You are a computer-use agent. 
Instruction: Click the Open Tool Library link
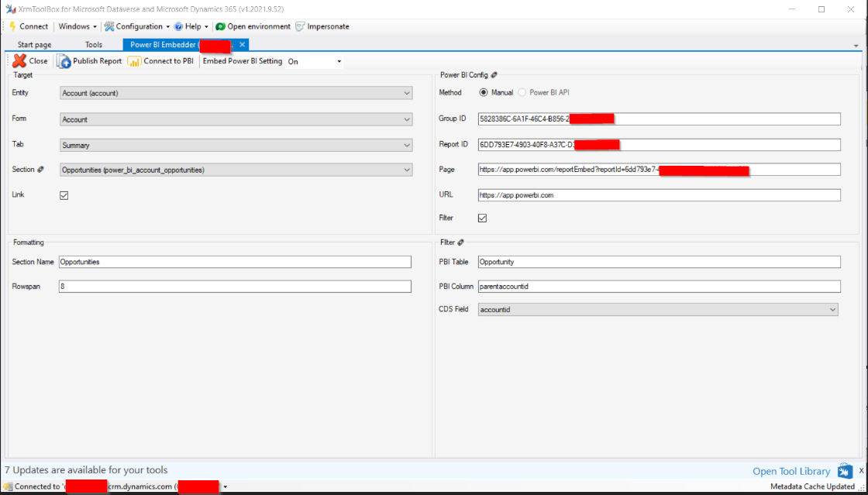791,471
